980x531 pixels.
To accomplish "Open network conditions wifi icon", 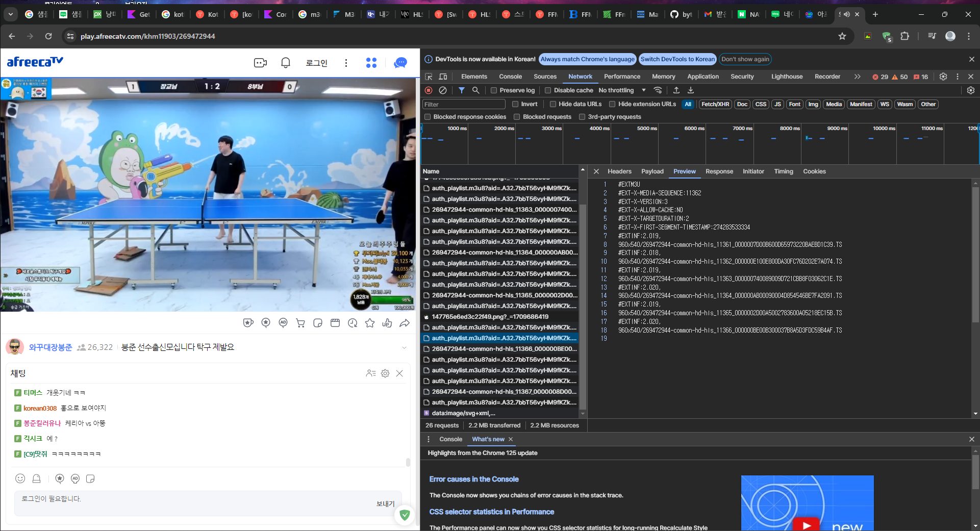I will coord(658,90).
